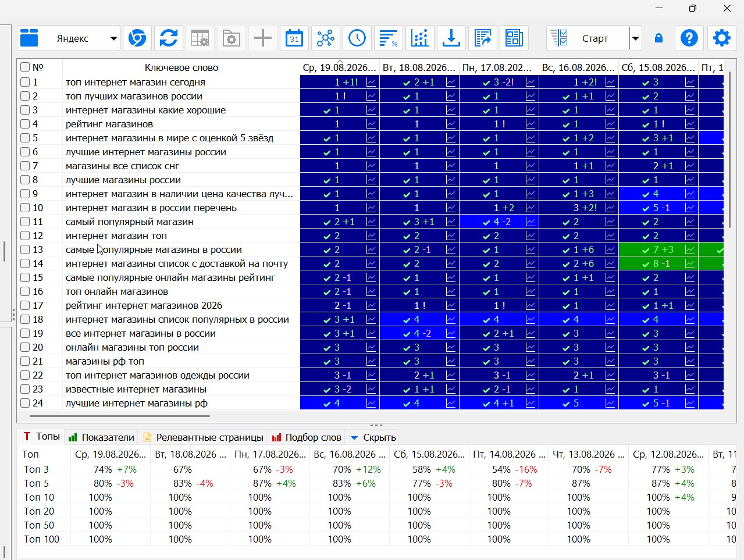The image size is (744, 560).
Task: Check the checkbox for row 17
Action: click(25, 305)
